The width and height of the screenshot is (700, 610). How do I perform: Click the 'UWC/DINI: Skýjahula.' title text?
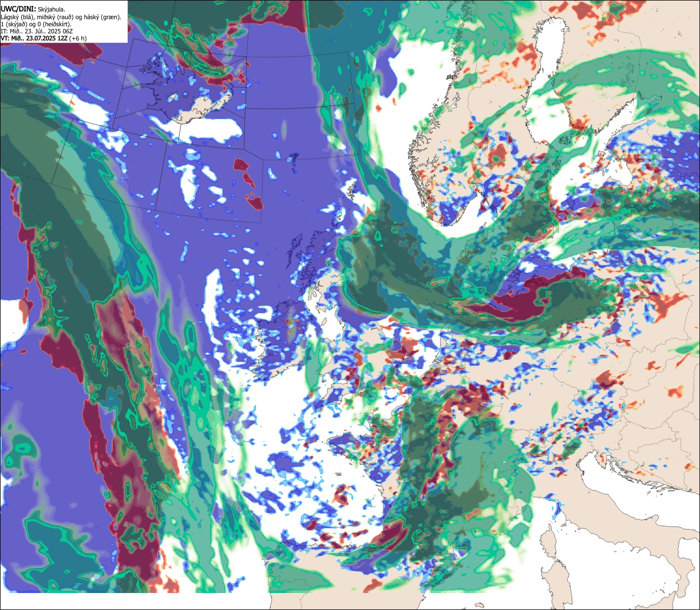[33, 9]
